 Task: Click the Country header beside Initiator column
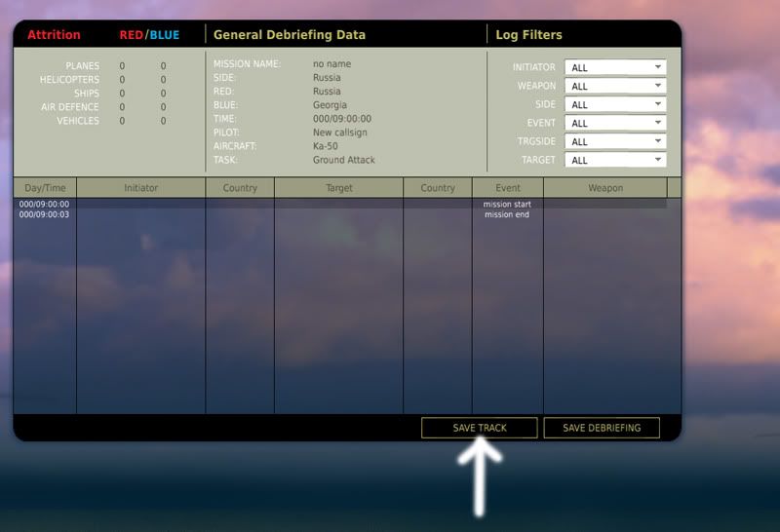click(240, 188)
